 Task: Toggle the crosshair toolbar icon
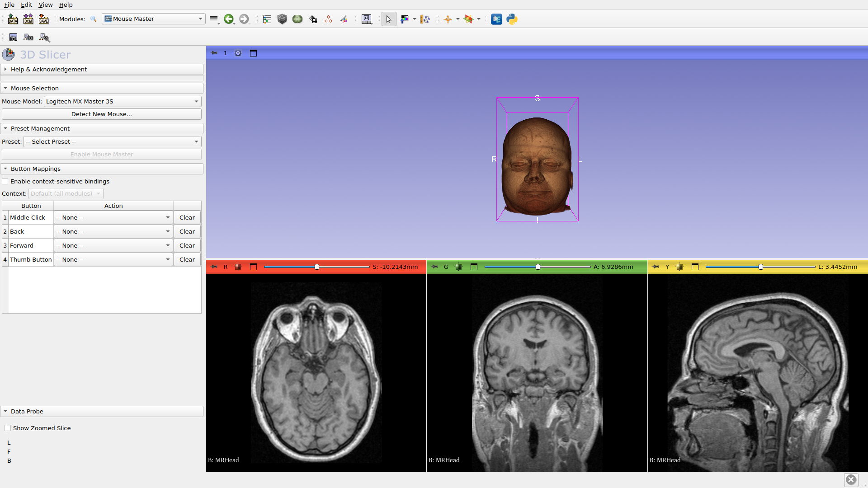[x=448, y=19]
